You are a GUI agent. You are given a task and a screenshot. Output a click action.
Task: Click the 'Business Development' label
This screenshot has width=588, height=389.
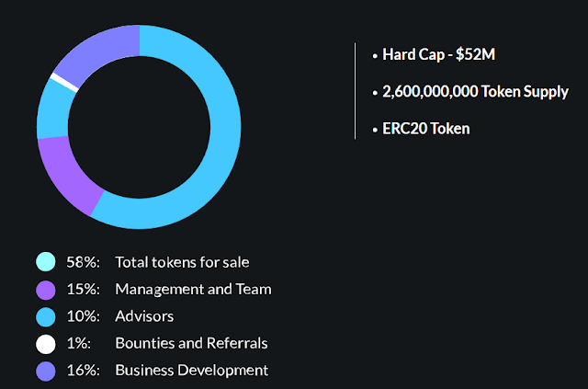click(192, 371)
